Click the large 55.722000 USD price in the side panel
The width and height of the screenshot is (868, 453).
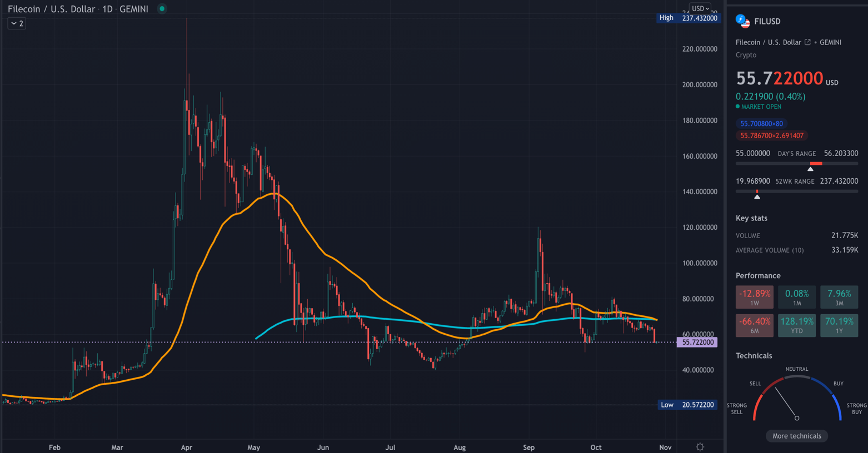click(x=786, y=78)
